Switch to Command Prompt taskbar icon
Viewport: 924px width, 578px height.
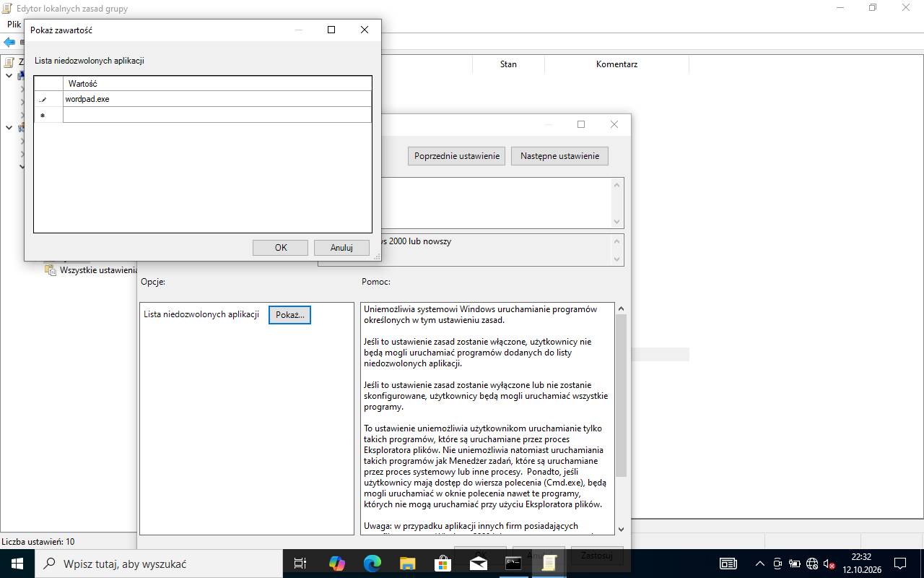click(x=513, y=564)
